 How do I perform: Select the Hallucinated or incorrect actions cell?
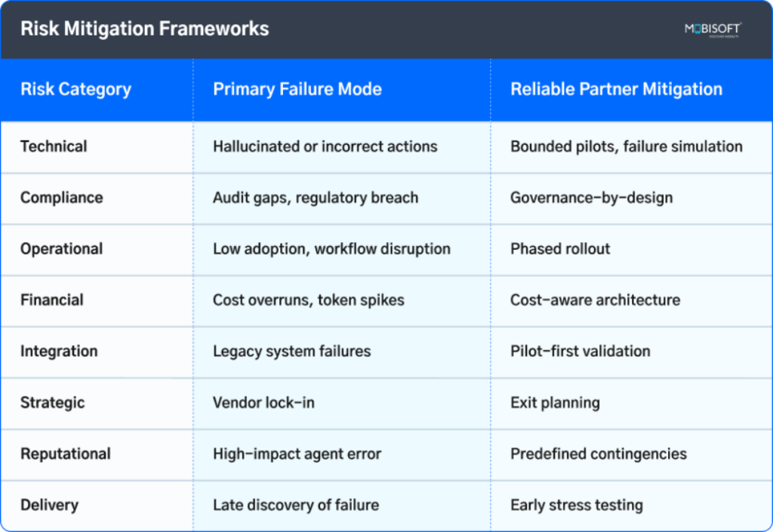tap(325, 146)
